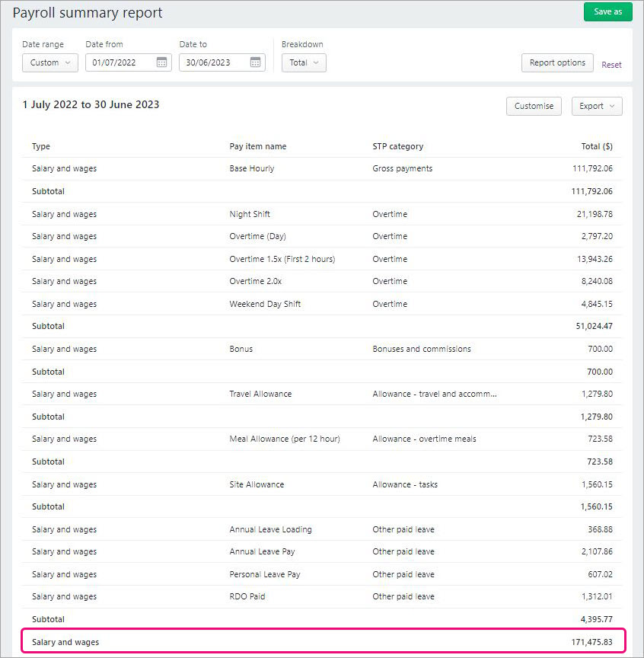
Task: Open the Date to calendar picker
Action: pyautogui.click(x=257, y=62)
